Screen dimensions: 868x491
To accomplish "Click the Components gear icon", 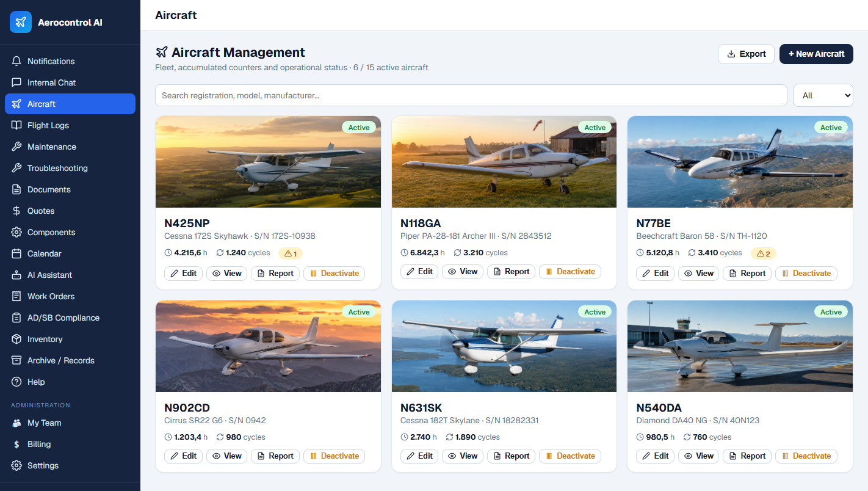I will [x=16, y=232].
